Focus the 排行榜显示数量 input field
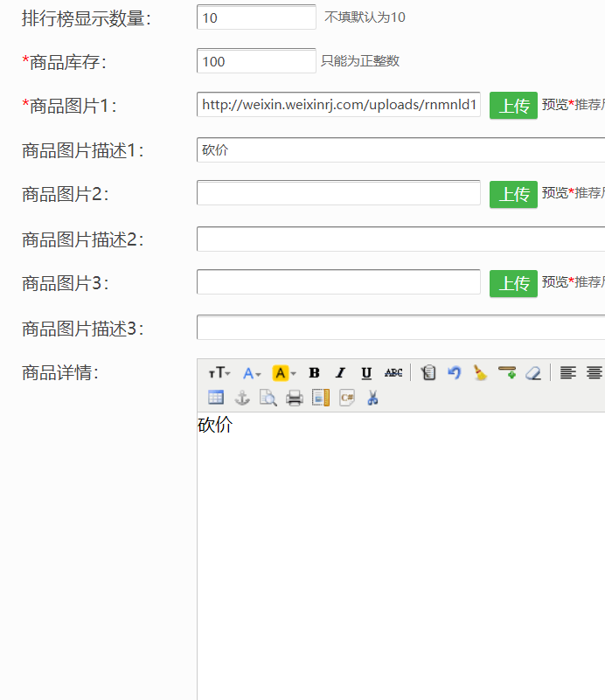Image resolution: width=605 pixels, height=700 pixels. [256, 17]
